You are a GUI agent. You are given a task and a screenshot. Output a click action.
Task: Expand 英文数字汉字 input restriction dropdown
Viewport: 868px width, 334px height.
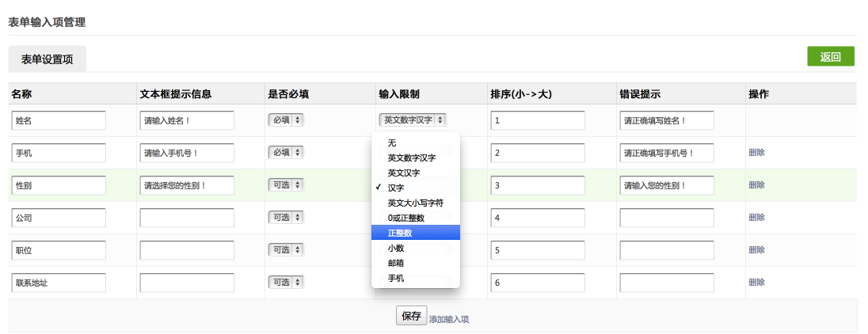pos(413,120)
